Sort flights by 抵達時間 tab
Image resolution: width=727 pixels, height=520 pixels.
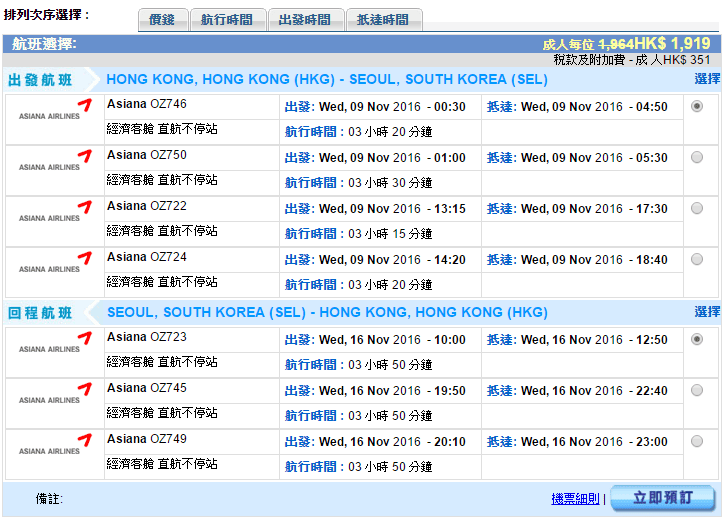point(383,20)
